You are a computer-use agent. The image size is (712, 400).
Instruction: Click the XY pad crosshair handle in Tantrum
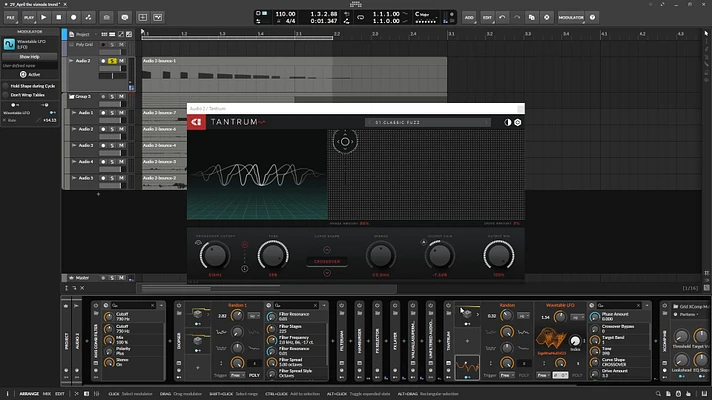point(345,142)
